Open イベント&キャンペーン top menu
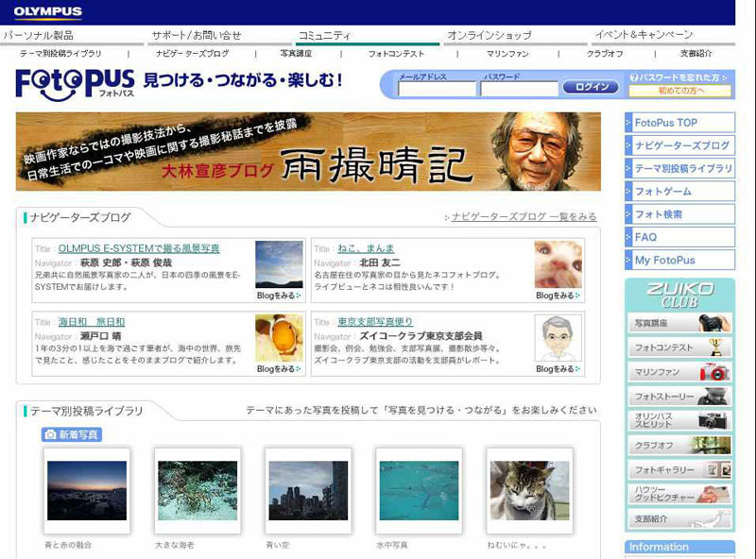 pyautogui.click(x=644, y=35)
